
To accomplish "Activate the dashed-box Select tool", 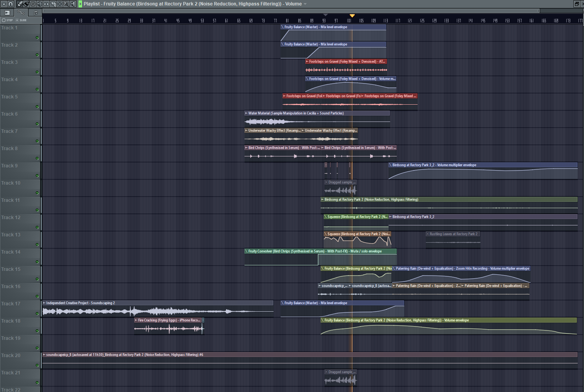I will pyautogui.click(x=60, y=4).
